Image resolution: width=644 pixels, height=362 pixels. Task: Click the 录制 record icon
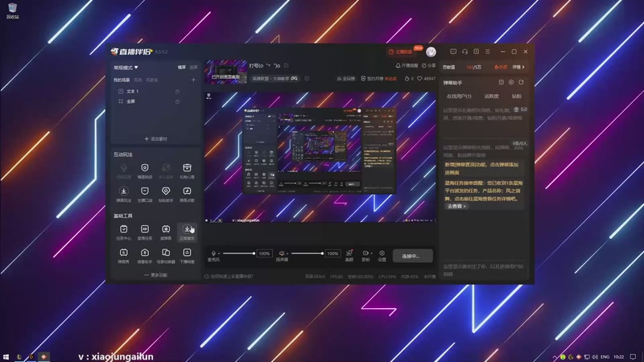click(365, 255)
